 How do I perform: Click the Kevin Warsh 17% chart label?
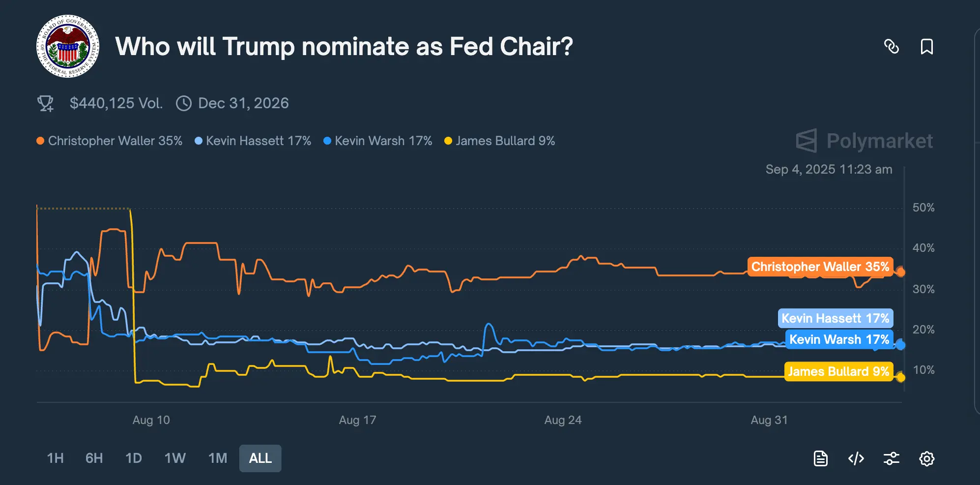tap(839, 339)
